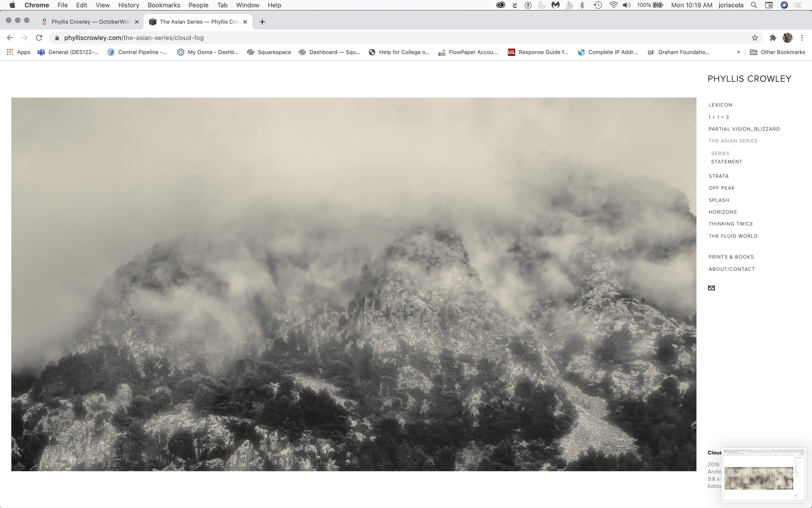Open HORIZONS gallery link
Image resolution: width=812 pixels, height=508 pixels.
pos(723,212)
